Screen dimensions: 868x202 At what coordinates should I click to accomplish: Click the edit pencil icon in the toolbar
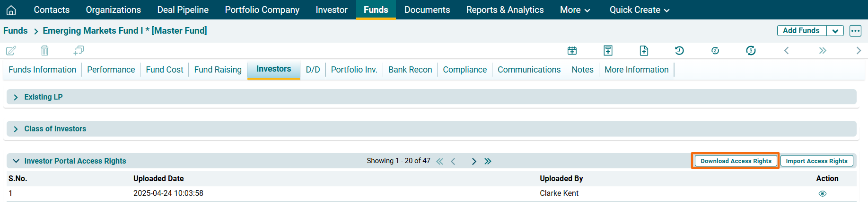11,50
